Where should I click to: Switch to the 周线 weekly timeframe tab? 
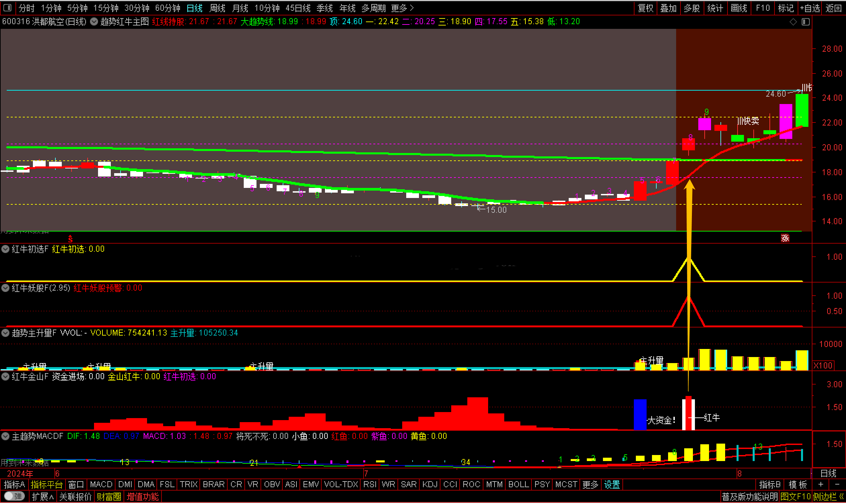point(218,8)
